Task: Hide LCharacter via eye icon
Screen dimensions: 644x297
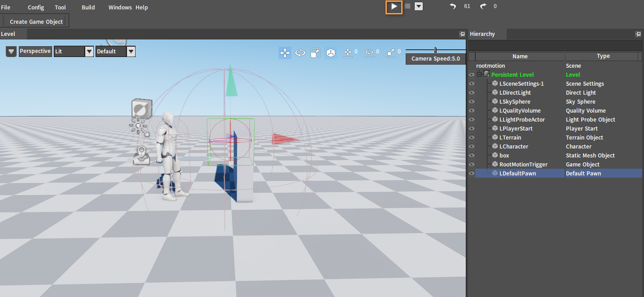Action: 472,146
